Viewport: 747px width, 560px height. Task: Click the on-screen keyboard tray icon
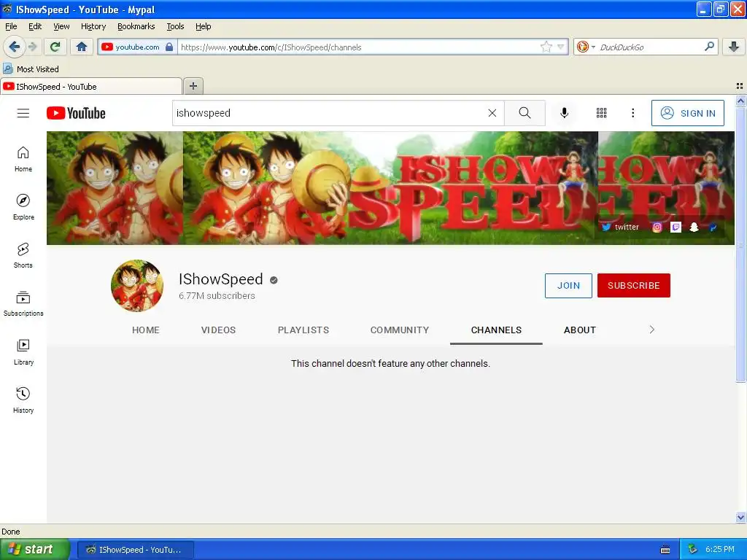point(665,550)
